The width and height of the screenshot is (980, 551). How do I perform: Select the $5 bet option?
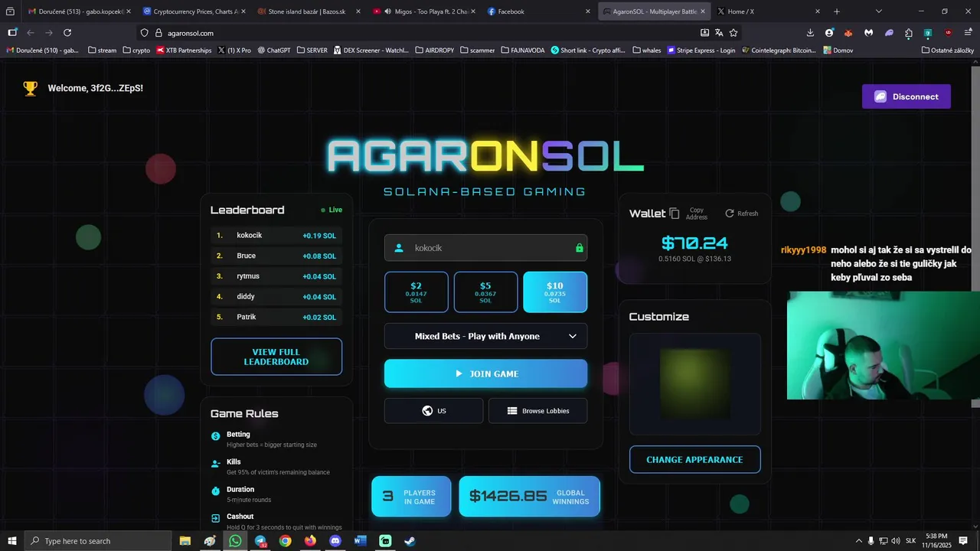point(486,292)
